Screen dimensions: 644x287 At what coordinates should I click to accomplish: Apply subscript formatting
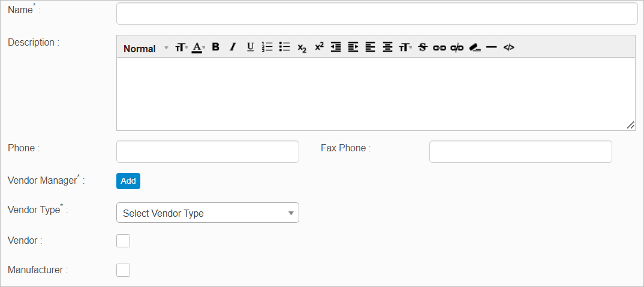(302, 48)
